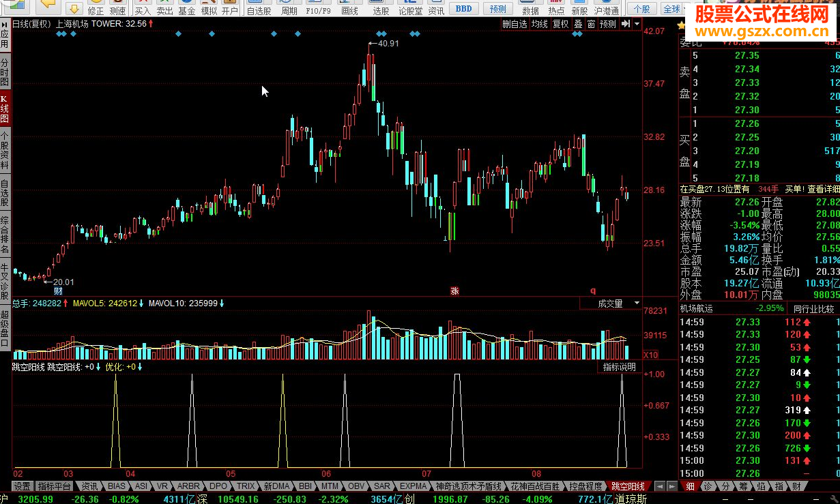Select the BIAS indicator tab

(117, 486)
